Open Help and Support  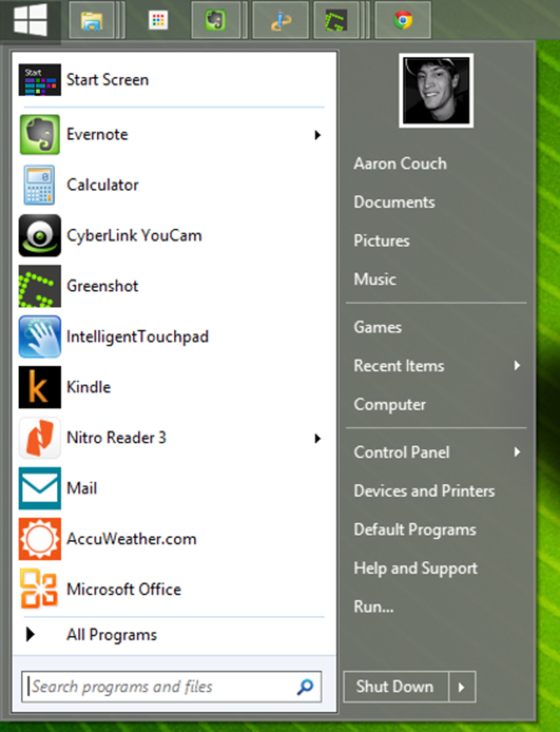pos(416,569)
